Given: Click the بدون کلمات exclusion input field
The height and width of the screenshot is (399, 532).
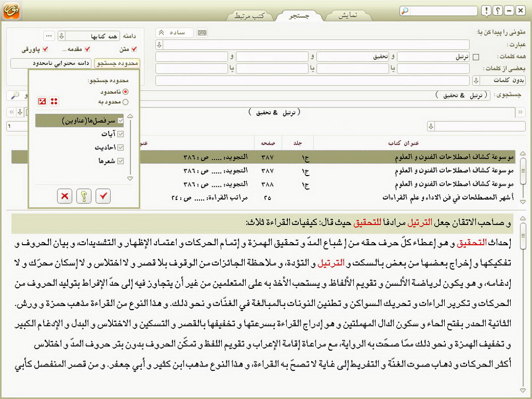Looking at the screenshot, I should point(312,80).
